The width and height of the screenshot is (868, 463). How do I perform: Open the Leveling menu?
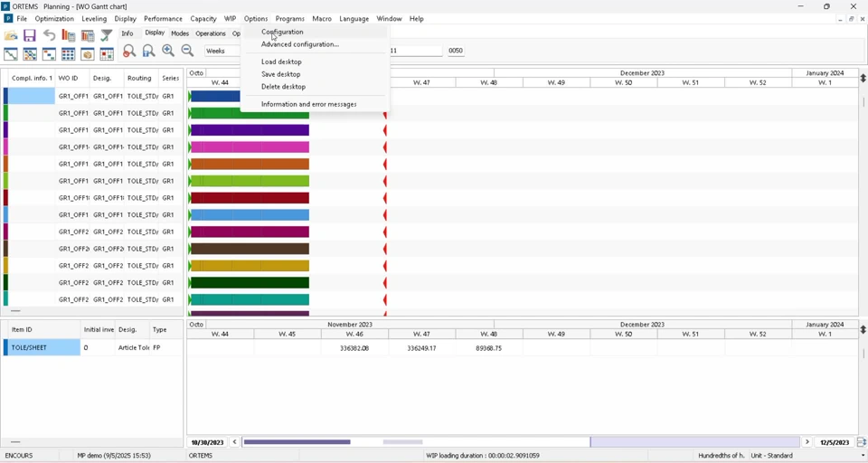click(94, 19)
